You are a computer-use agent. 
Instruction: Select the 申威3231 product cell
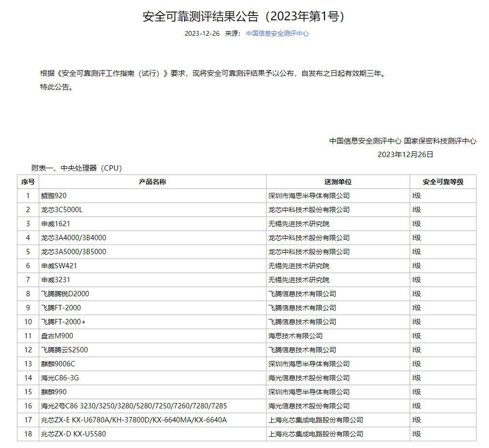click(152, 280)
